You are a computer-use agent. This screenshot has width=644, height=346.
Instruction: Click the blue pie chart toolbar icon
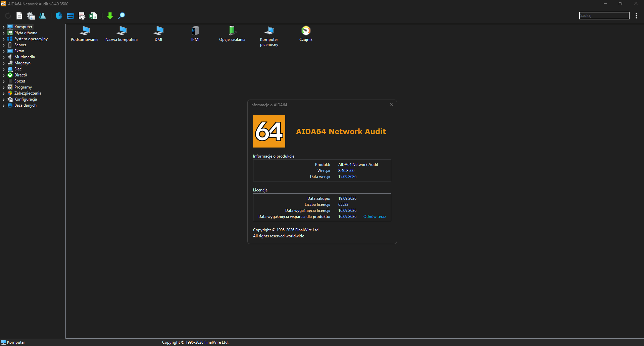59,16
